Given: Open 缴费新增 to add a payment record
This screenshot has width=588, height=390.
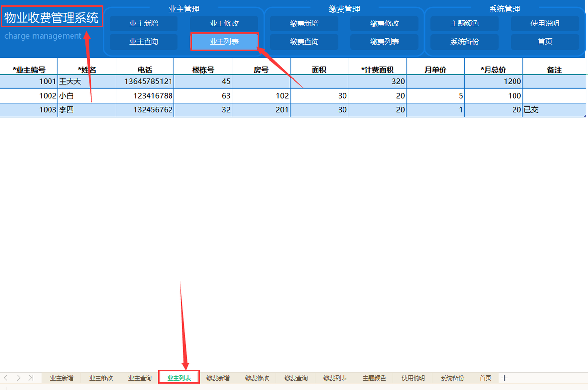Looking at the screenshot, I should (x=304, y=23).
